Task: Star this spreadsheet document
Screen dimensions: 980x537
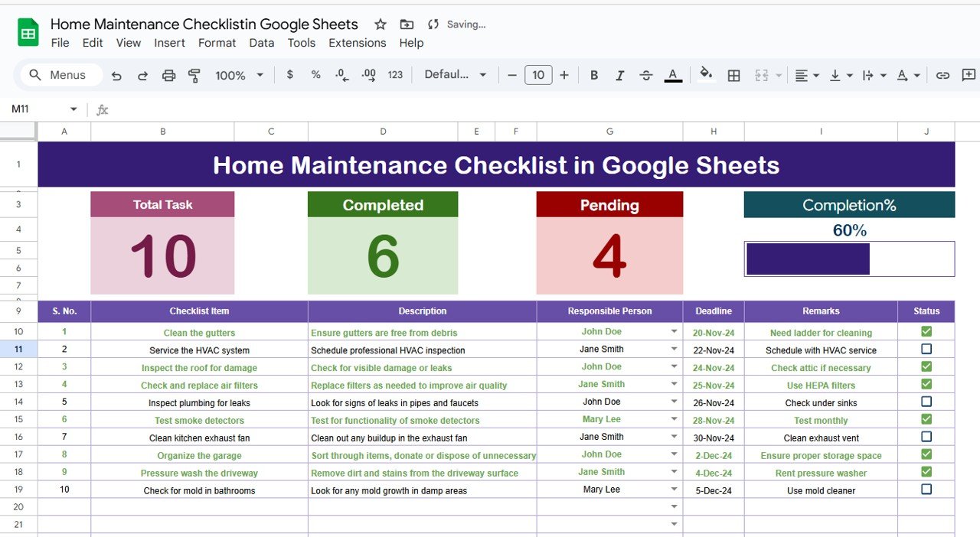Action: pyautogui.click(x=381, y=24)
